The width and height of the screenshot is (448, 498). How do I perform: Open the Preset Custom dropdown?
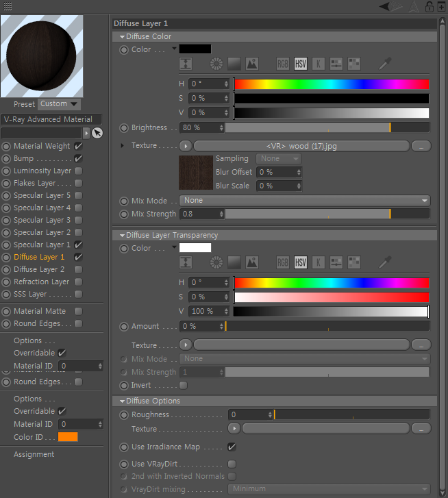[59, 104]
